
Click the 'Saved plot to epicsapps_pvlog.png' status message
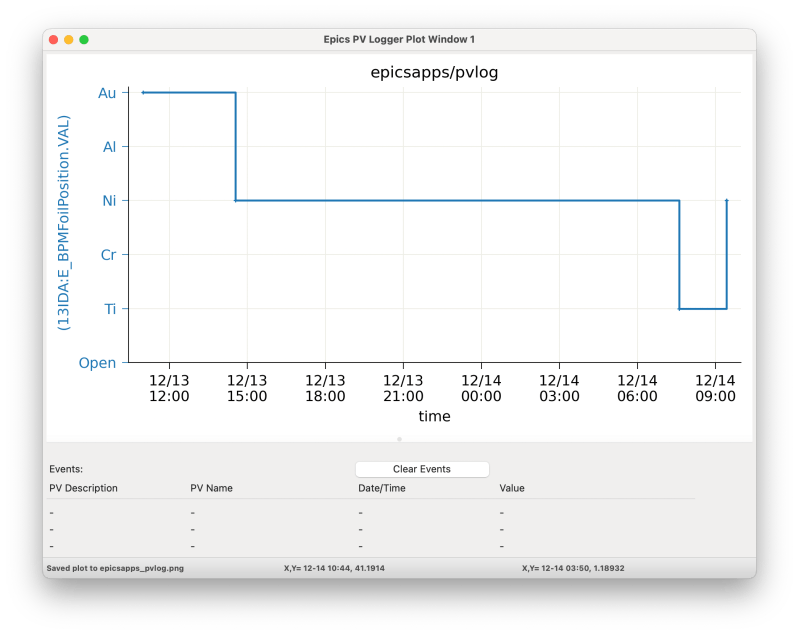coord(115,568)
